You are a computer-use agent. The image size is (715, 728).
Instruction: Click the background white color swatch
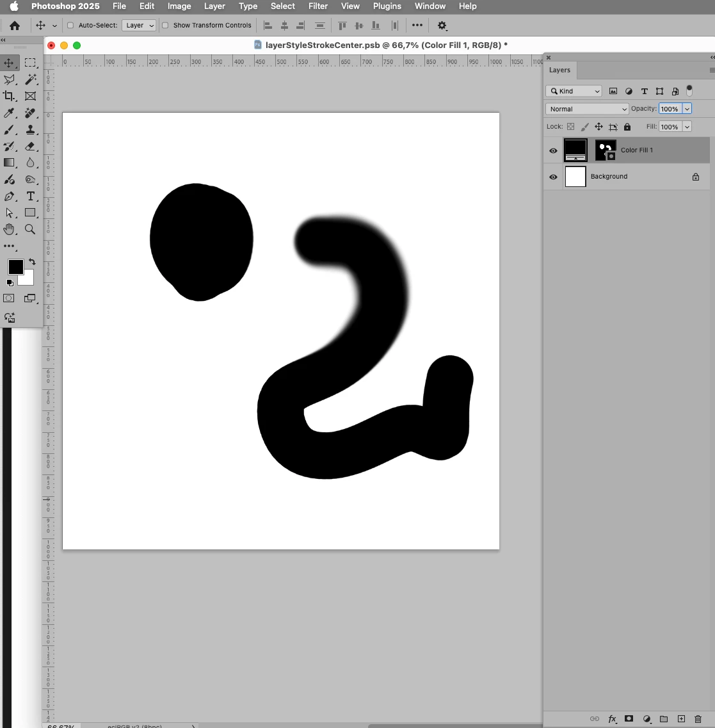coord(29,280)
